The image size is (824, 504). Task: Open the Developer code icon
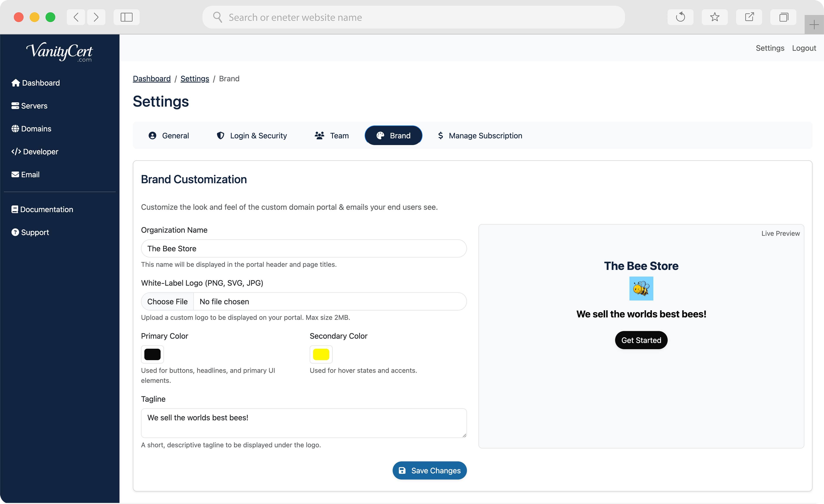[x=16, y=152]
